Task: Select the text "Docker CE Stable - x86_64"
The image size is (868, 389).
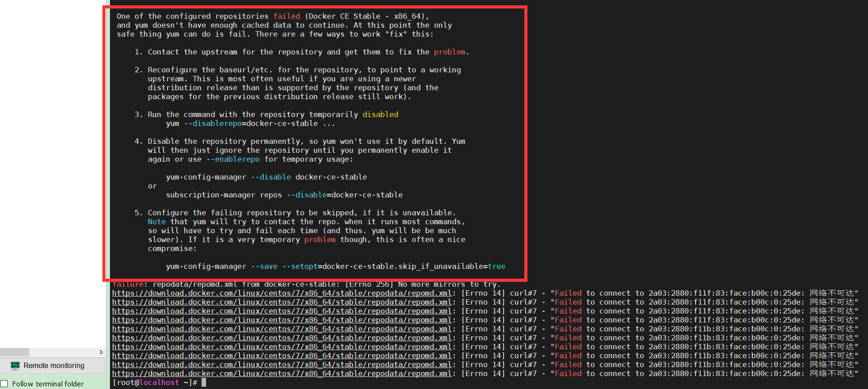Action: pos(365,16)
